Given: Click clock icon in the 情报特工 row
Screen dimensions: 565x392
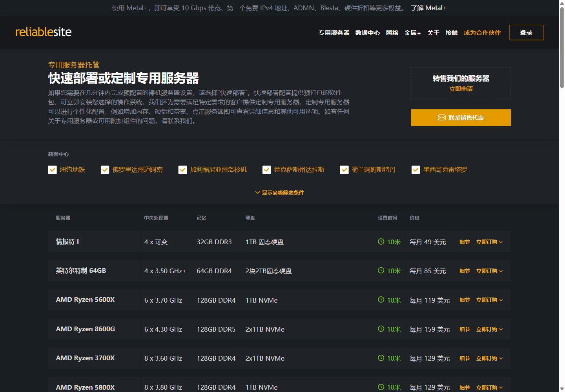Looking at the screenshot, I should click(x=381, y=241).
